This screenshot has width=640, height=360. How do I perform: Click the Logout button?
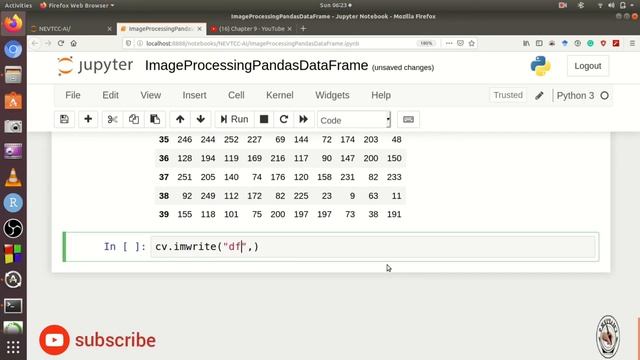(x=588, y=66)
